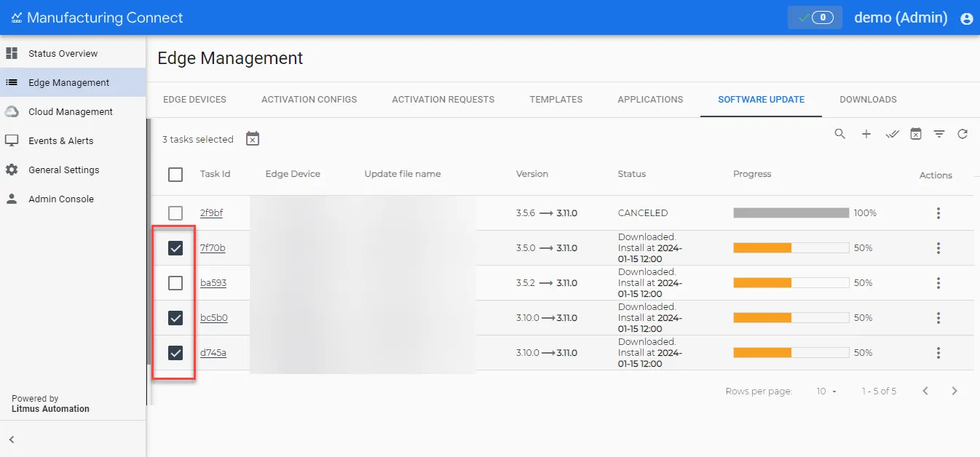Click the double-checkmark icon in toolbar
Screen dimensions: 980x457
[892, 134]
